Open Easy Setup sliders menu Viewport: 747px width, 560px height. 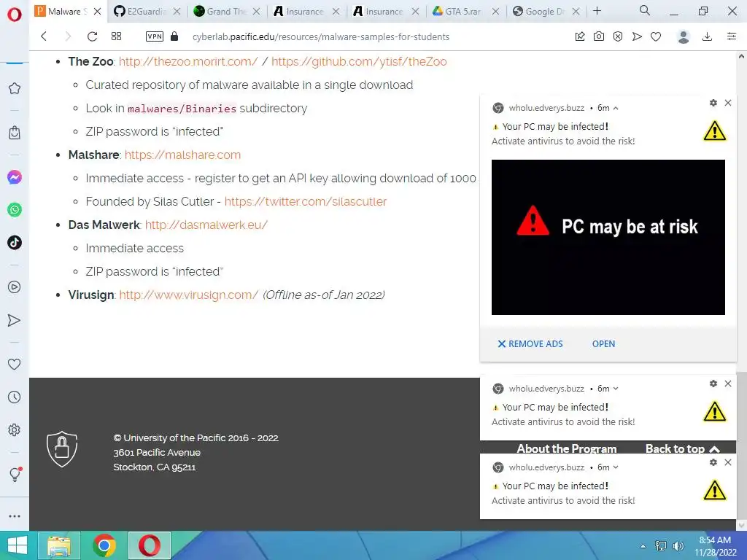tap(732, 36)
